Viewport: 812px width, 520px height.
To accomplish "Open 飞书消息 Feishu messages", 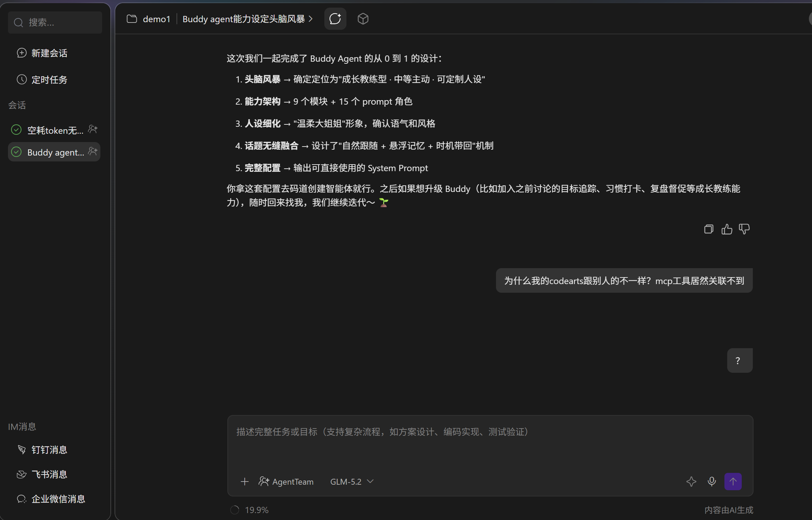I will click(42, 474).
